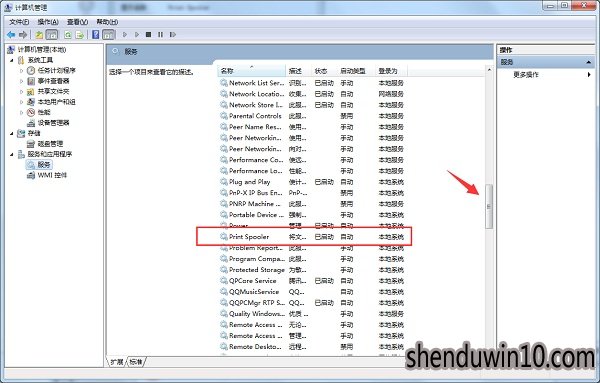Refresh the list using the green refresh icon
The image size is (600, 383).
pyautogui.click(x=68, y=35)
